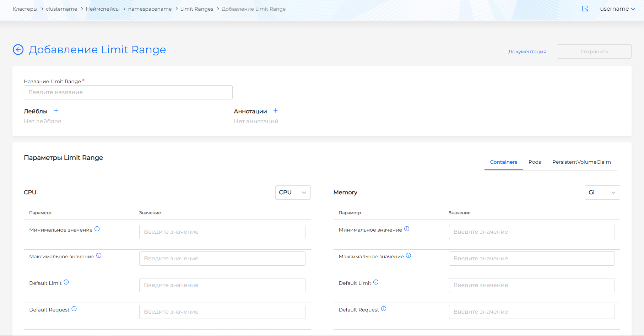Open the Документация link
Screen dimensions: 644x336
[x=527, y=52]
